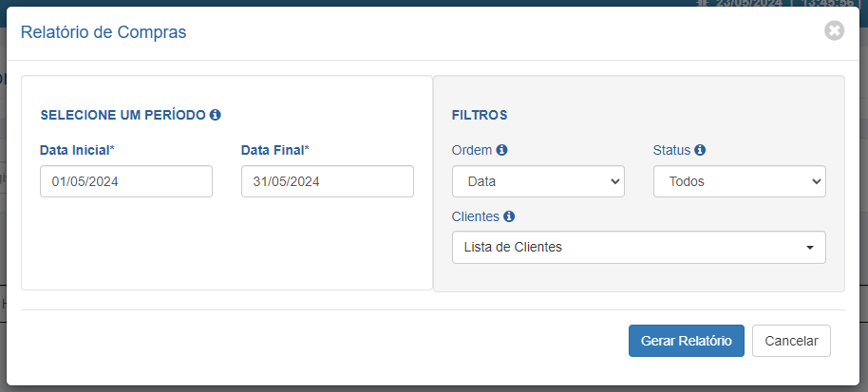Click the info icon next to Clientes
This screenshot has width=868, height=392.
click(x=509, y=216)
